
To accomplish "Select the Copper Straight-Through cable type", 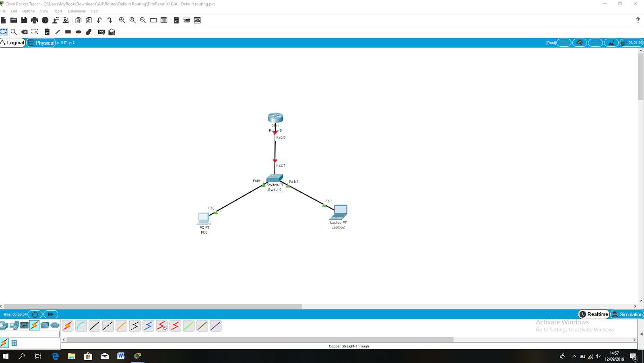I will [x=94, y=326].
